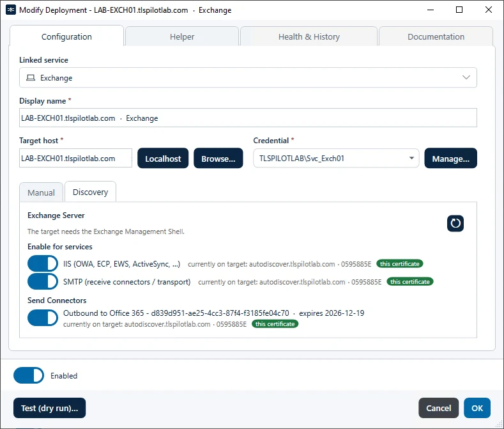Click the 'Send Connectors' heading
This screenshot has width=504, height=429.
tap(57, 300)
